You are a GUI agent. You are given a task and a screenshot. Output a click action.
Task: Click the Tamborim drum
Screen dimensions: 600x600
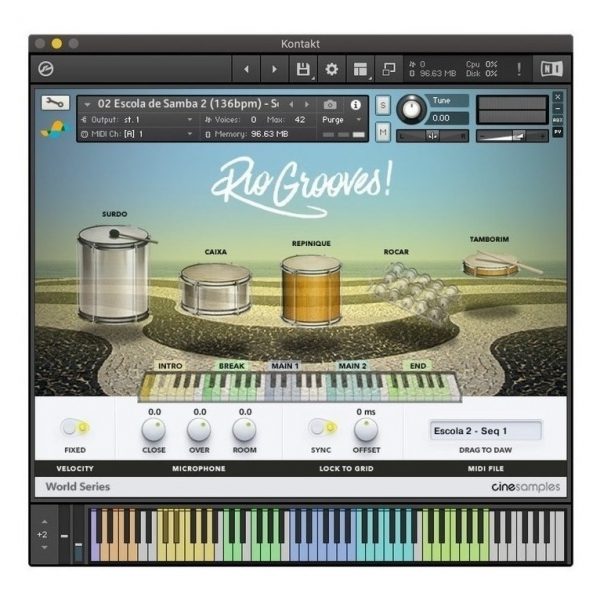494,264
